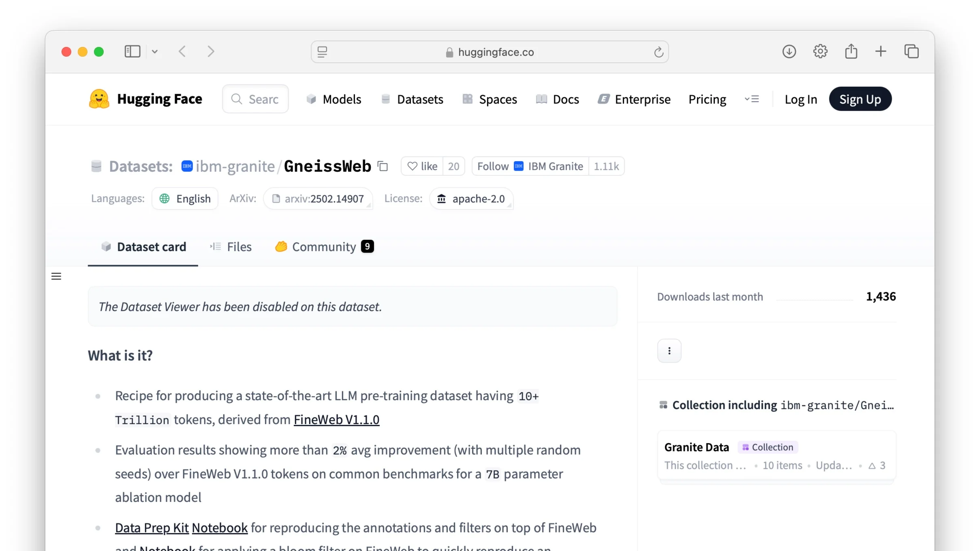Open Safari downloads icon
The width and height of the screenshot is (980, 551).
click(x=789, y=51)
